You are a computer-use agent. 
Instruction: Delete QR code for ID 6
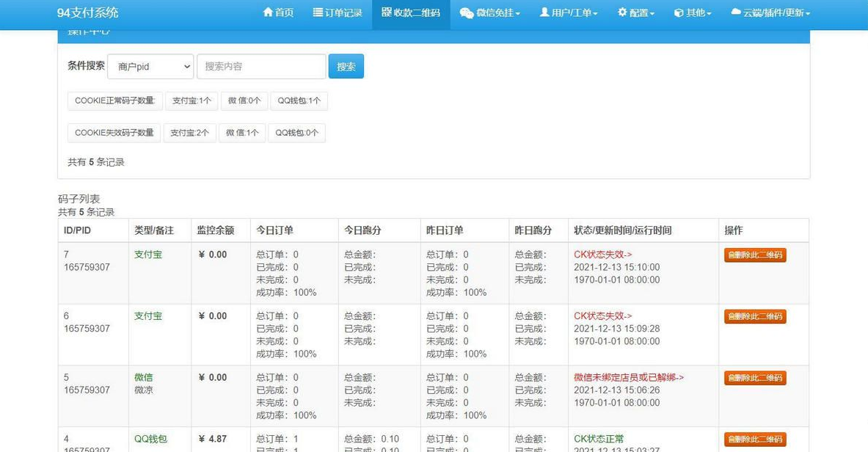tap(755, 316)
